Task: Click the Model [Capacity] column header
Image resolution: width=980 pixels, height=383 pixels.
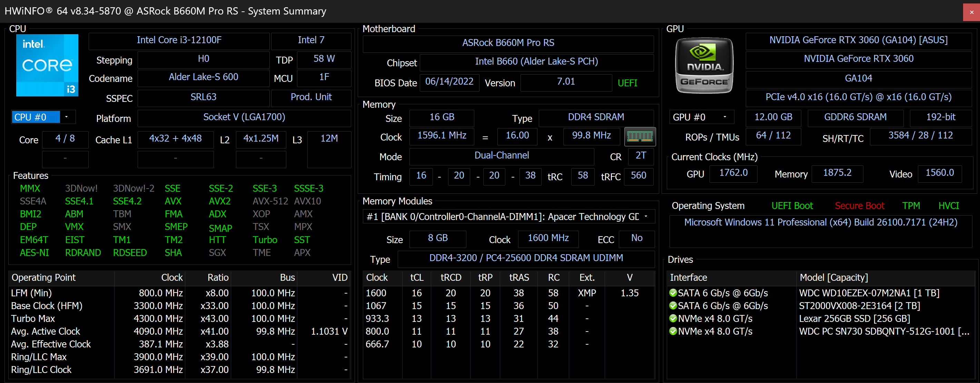Action: 833,278
